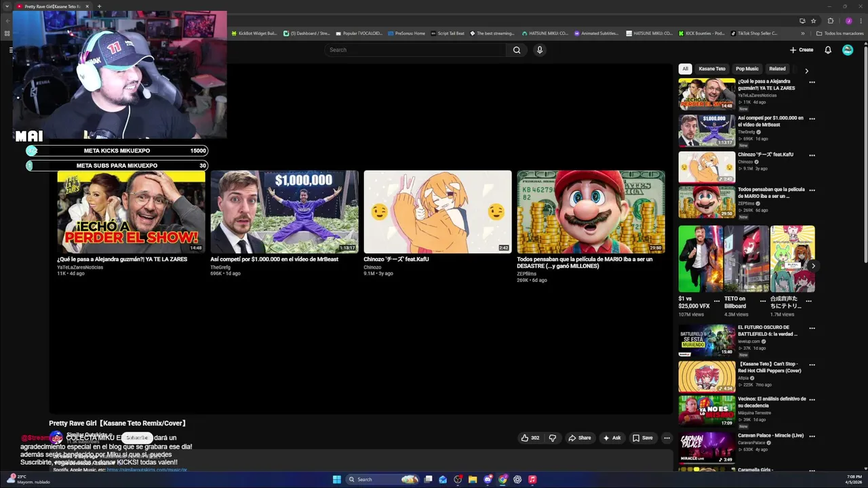868x488 pixels.
Task: Open options for Vecinos análisis video
Action: [812, 400]
